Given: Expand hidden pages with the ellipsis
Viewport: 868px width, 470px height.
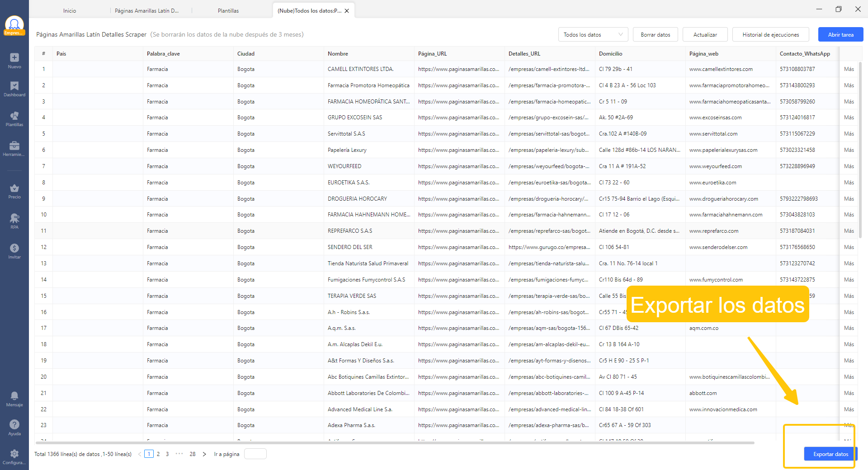Looking at the screenshot, I should coord(179,454).
